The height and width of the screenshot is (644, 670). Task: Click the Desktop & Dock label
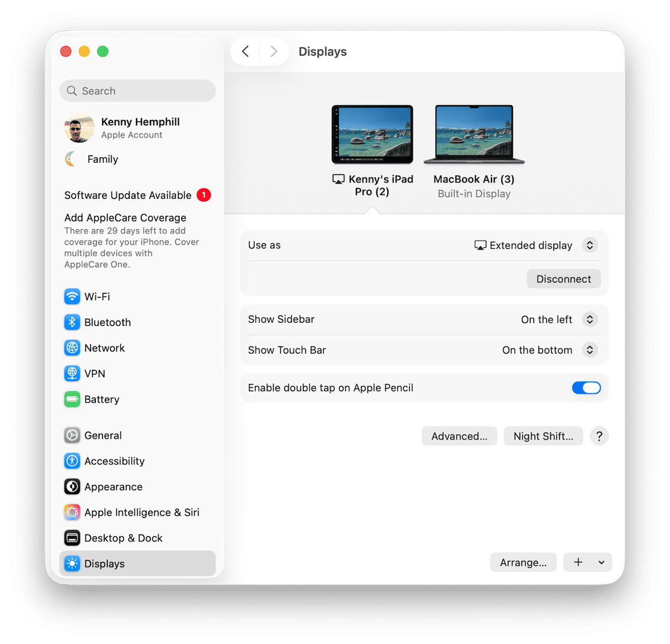[123, 538]
